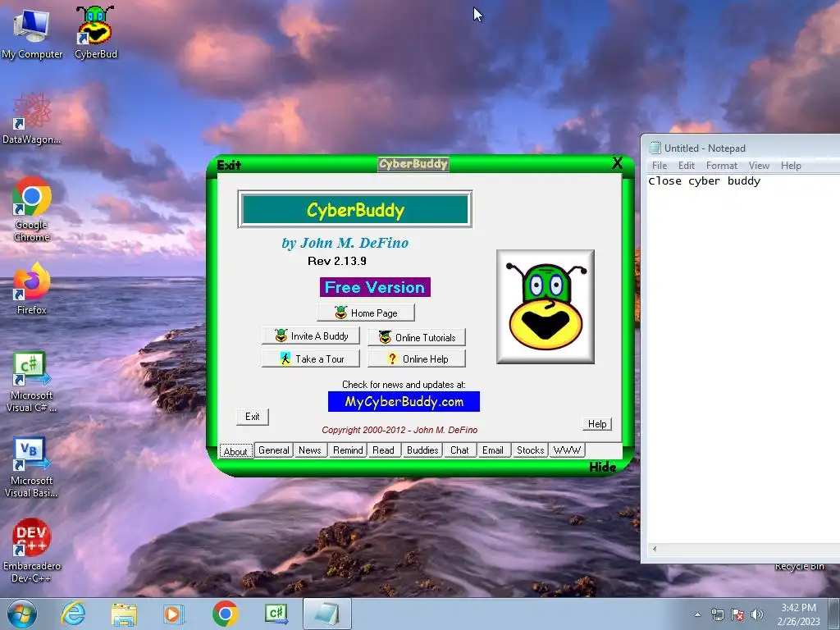The image size is (840, 630).
Task: Open the Windows Start menu
Action: tap(22, 614)
